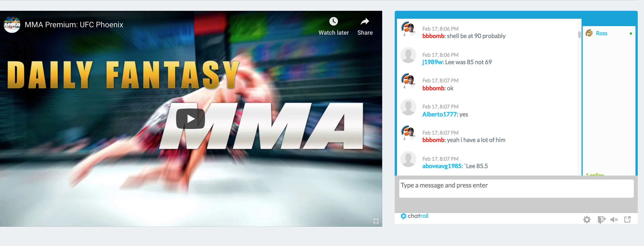Click message text 'Lee 85.5'

click(476, 166)
